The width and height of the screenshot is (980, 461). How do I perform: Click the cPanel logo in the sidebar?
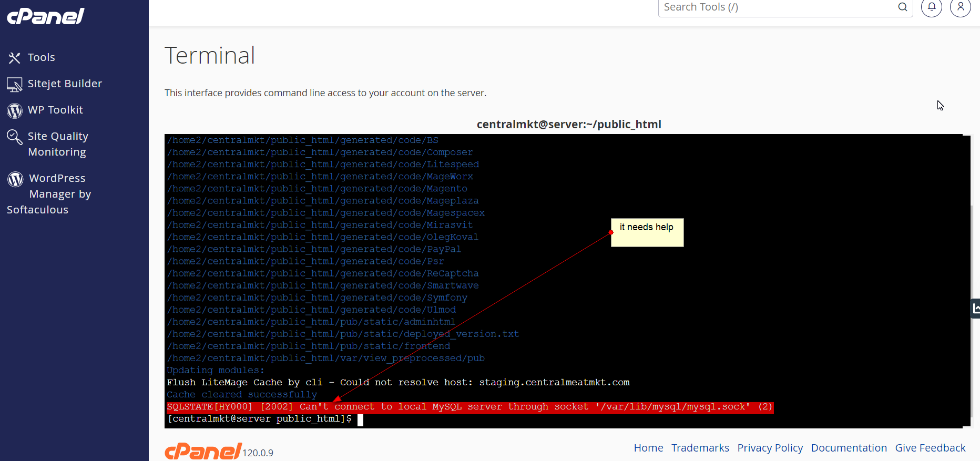click(x=46, y=16)
